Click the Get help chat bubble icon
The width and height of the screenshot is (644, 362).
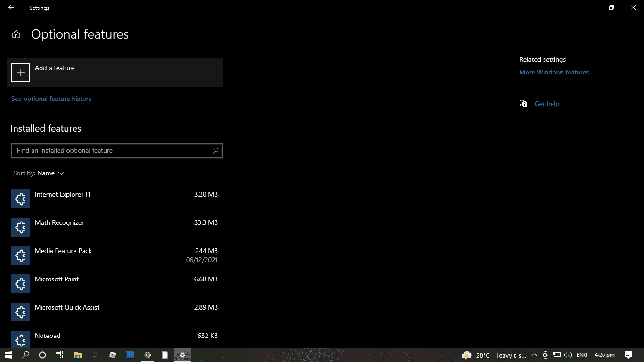pyautogui.click(x=523, y=104)
